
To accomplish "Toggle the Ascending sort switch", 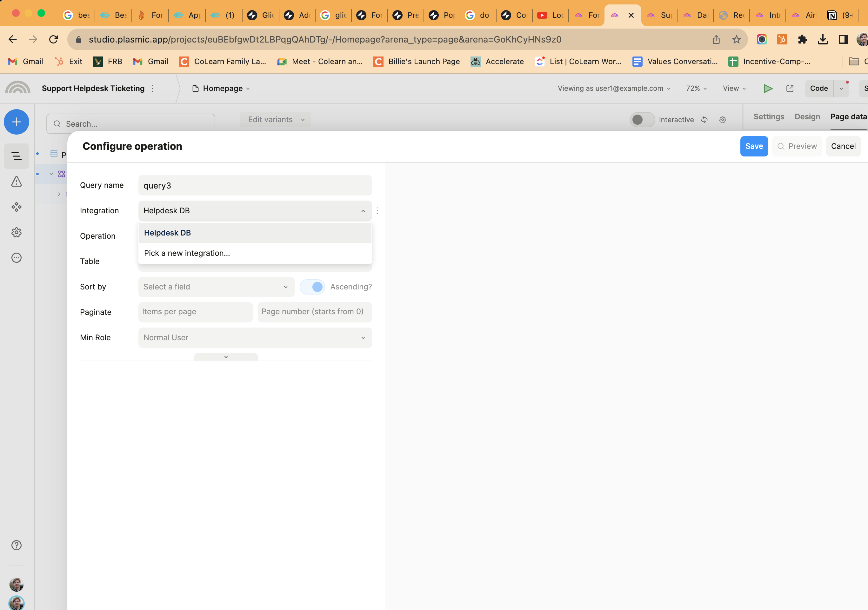I will [312, 287].
